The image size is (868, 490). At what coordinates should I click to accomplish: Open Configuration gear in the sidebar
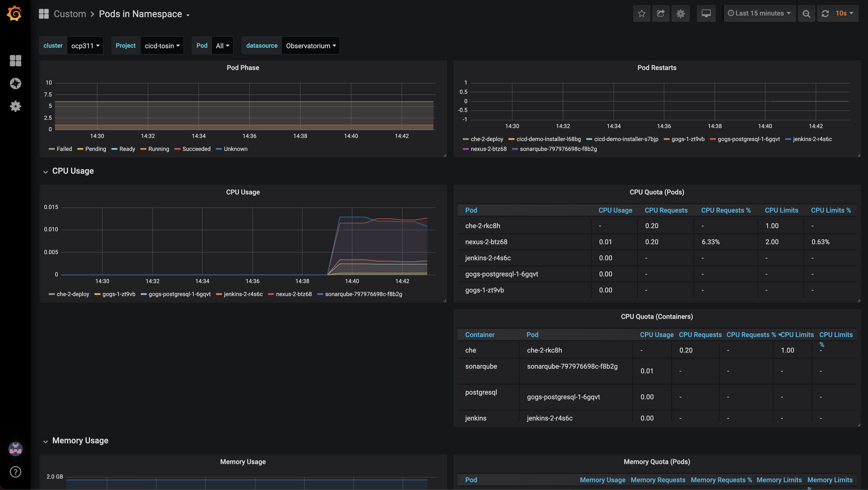click(16, 106)
